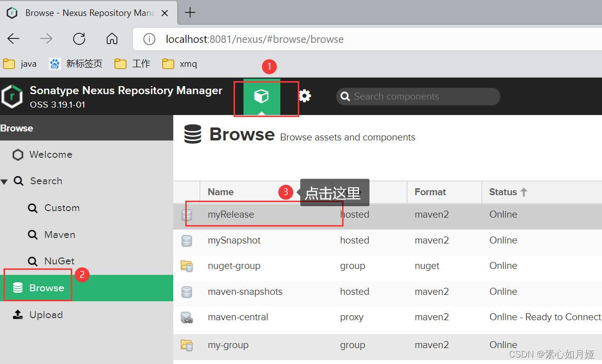Click the Custom magnifier icon
The image size is (602, 364).
point(33,208)
